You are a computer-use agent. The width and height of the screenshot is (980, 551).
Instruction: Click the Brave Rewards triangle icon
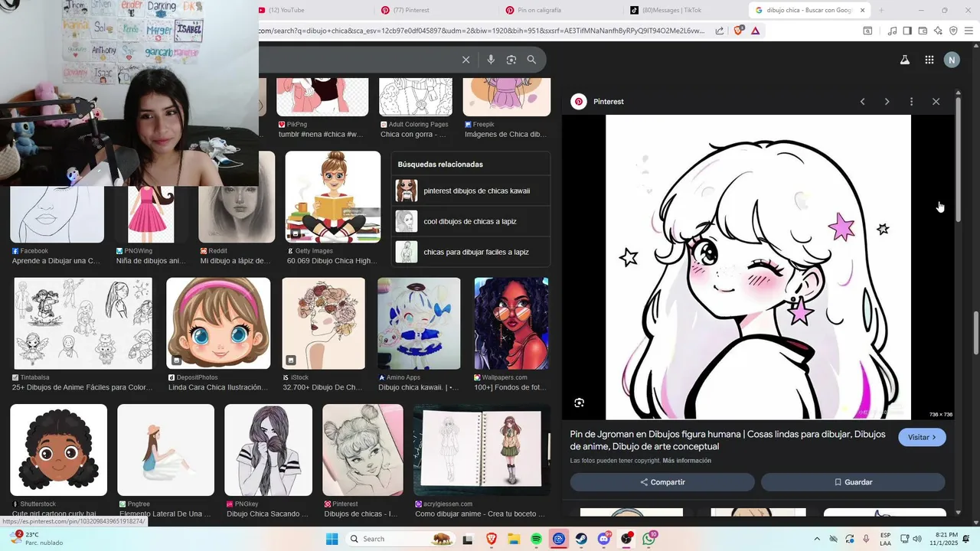(755, 31)
